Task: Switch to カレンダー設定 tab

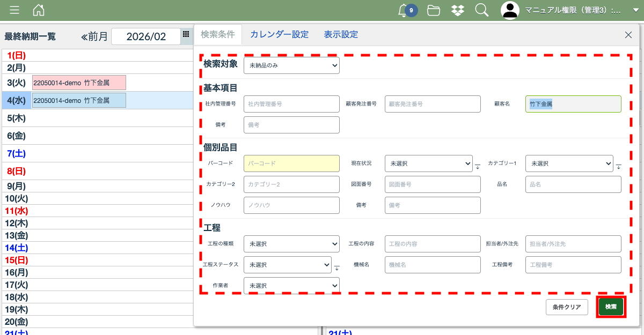Action: pos(279,35)
